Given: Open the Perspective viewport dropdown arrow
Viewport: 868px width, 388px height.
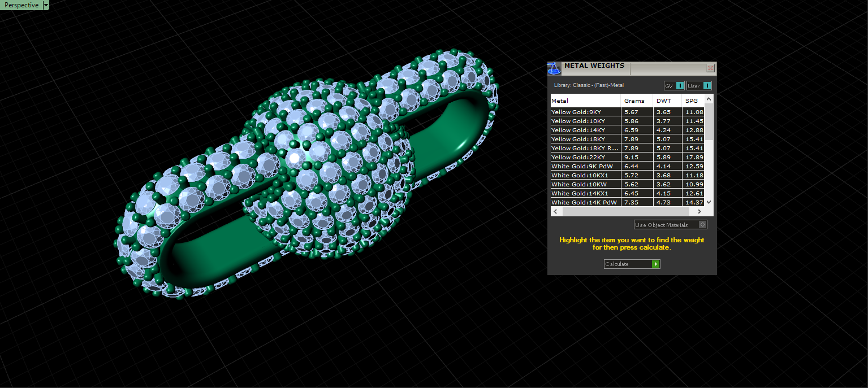Looking at the screenshot, I should (46, 5).
